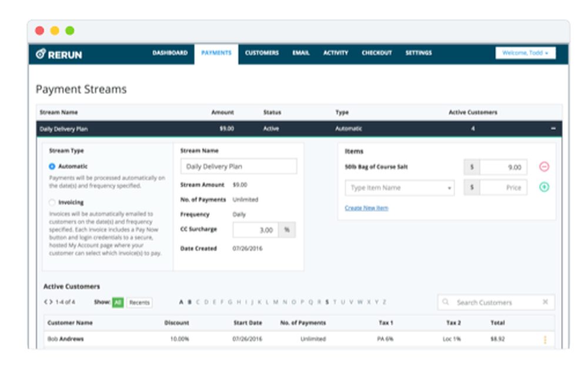The width and height of the screenshot is (588, 372).
Task: Open the Settings tab
Action: coord(419,53)
